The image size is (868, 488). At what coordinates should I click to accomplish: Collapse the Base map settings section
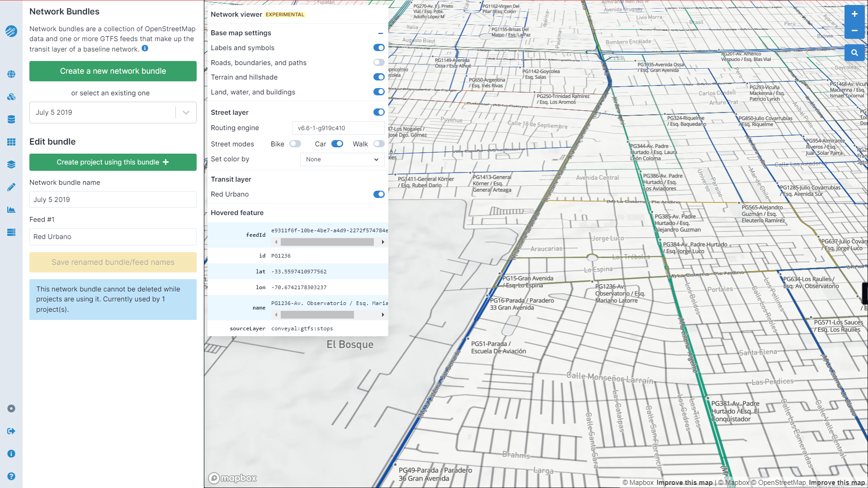(380, 33)
